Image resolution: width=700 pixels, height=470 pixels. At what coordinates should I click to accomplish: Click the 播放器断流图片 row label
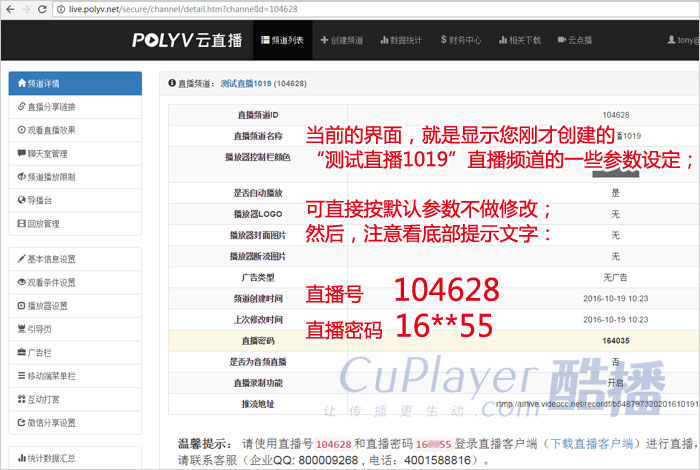coord(258,256)
